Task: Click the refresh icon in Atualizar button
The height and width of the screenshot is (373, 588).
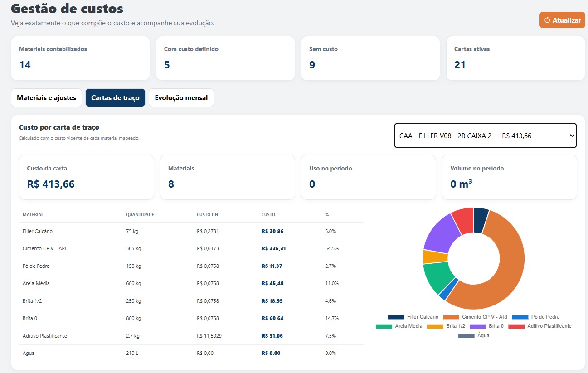Action: coord(547,20)
